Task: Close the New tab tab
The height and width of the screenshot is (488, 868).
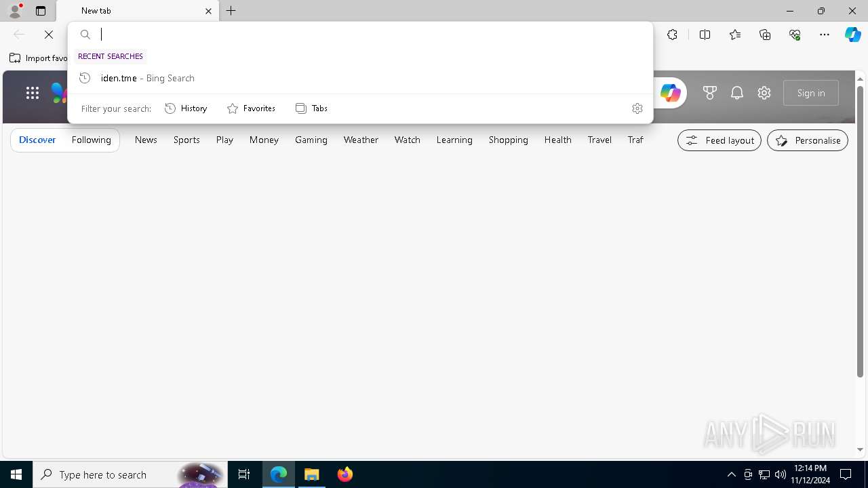Action: (x=208, y=11)
